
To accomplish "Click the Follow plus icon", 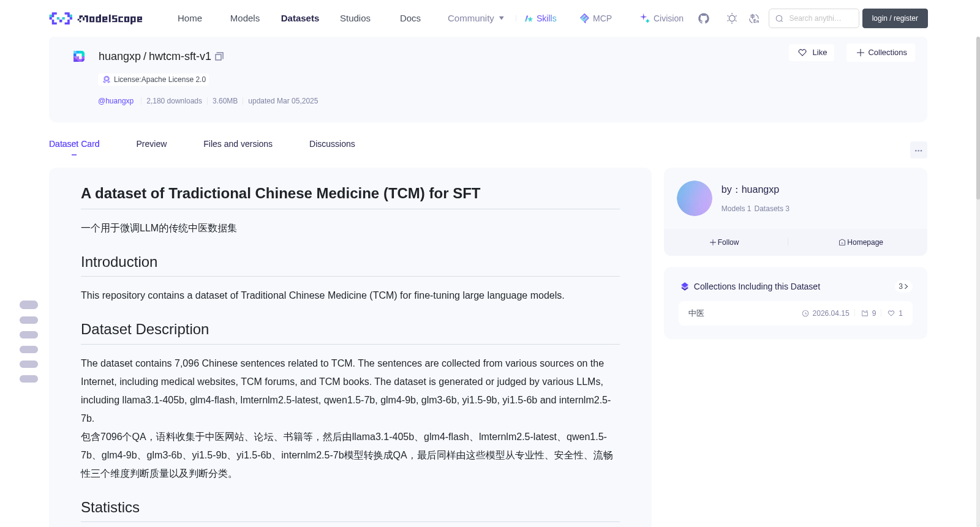I will (713, 242).
